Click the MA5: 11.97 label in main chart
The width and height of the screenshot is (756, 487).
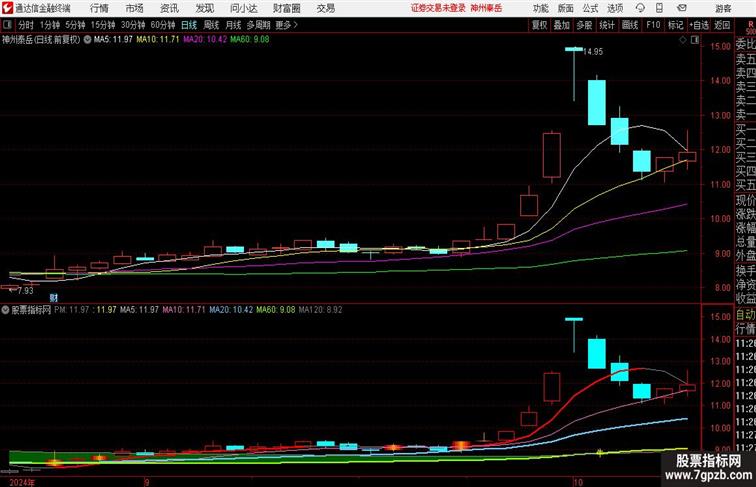pyautogui.click(x=113, y=40)
